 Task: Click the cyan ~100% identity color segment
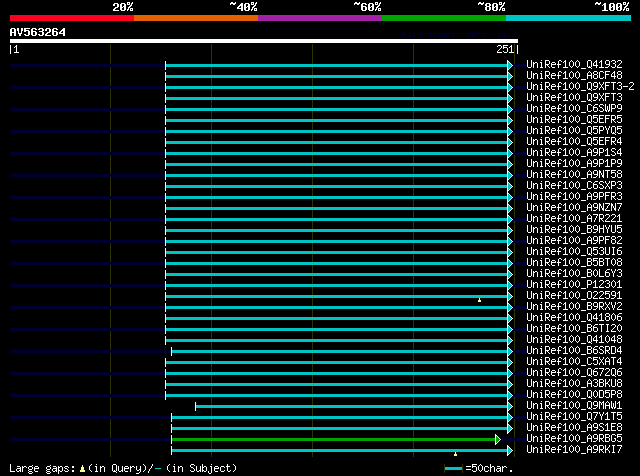point(568,18)
